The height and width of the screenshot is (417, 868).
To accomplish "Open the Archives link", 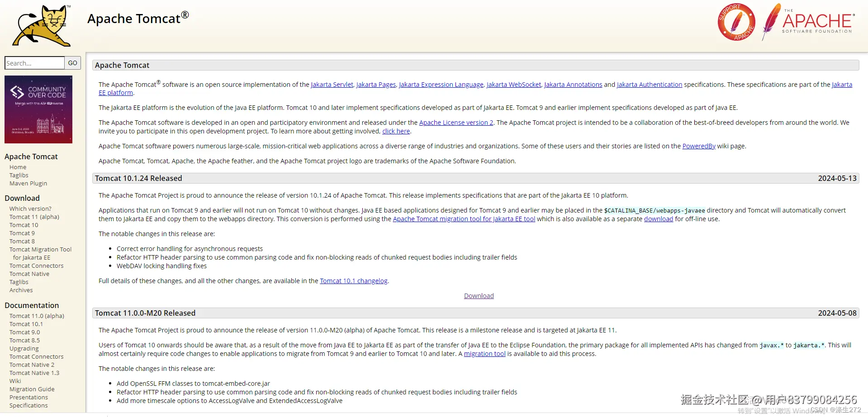I will pyautogui.click(x=21, y=290).
